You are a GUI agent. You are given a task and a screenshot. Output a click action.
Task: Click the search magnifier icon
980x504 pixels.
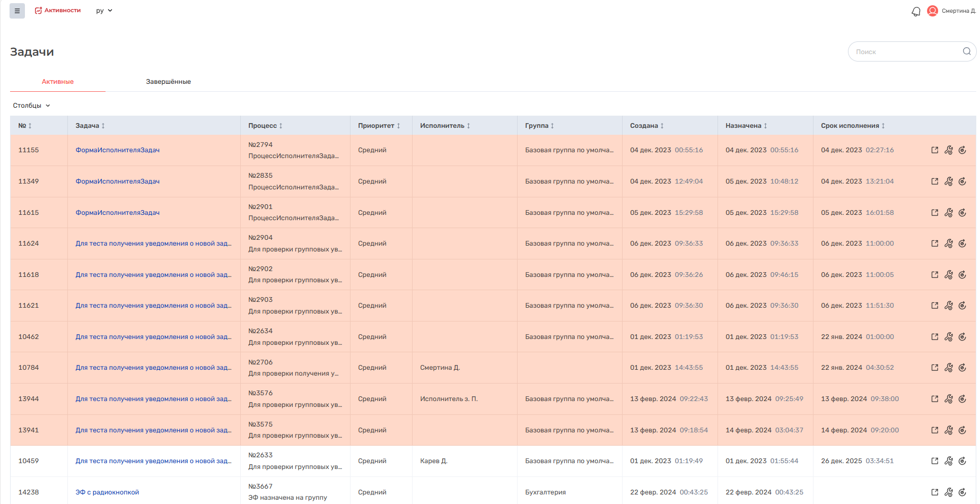click(967, 51)
